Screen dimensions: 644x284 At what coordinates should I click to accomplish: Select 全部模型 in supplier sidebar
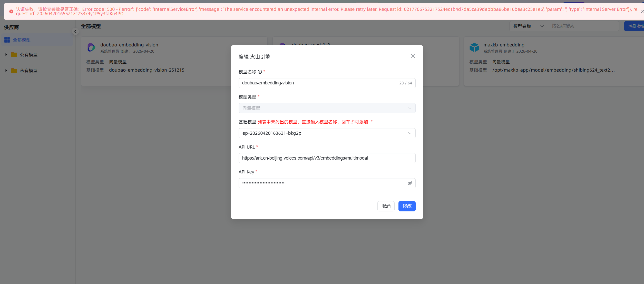[22, 40]
